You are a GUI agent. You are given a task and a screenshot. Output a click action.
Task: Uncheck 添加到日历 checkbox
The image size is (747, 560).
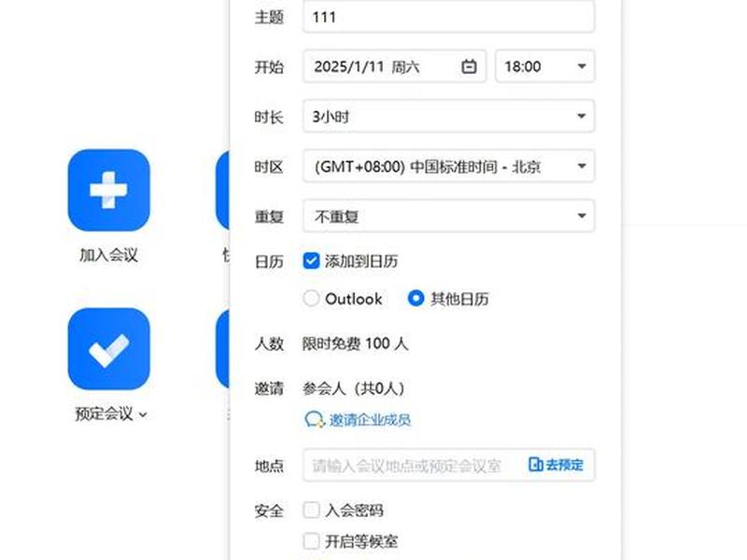click(311, 261)
